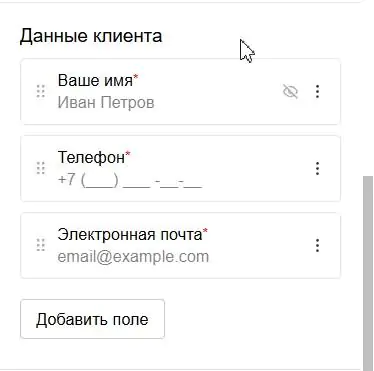
Task: Click the scrollbar track above the thumb
Action: (x=368, y=90)
